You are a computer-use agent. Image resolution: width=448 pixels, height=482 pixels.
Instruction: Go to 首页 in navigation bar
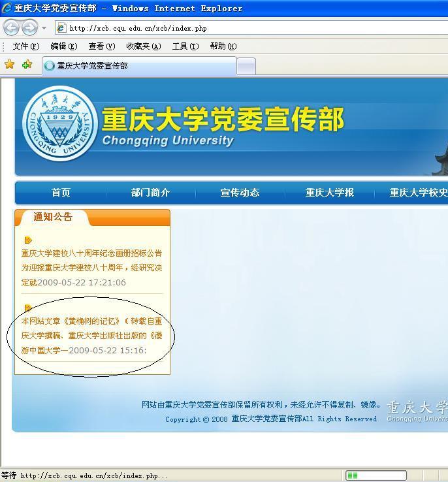[x=61, y=193]
